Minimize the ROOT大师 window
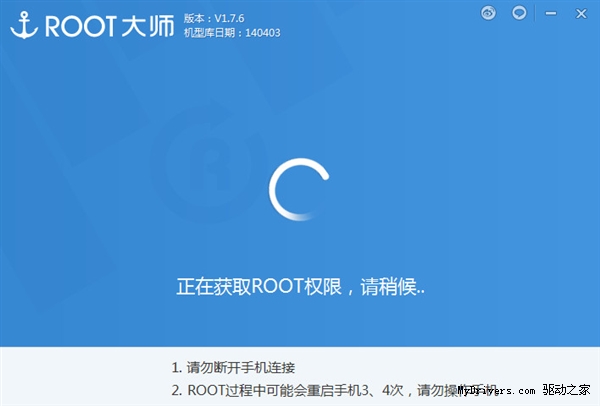Image resolution: width=600 pixels, height=406 pixels. pyautogui.click(x=551, y=13)
